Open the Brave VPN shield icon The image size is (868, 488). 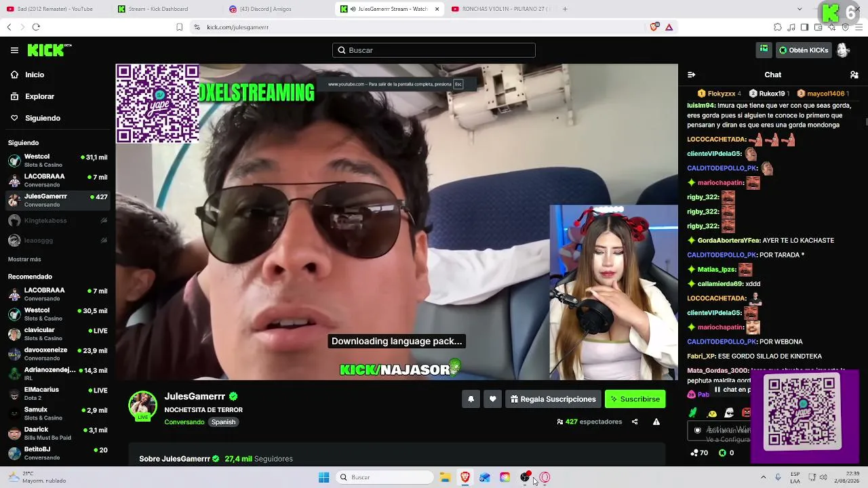pos(845,27)
